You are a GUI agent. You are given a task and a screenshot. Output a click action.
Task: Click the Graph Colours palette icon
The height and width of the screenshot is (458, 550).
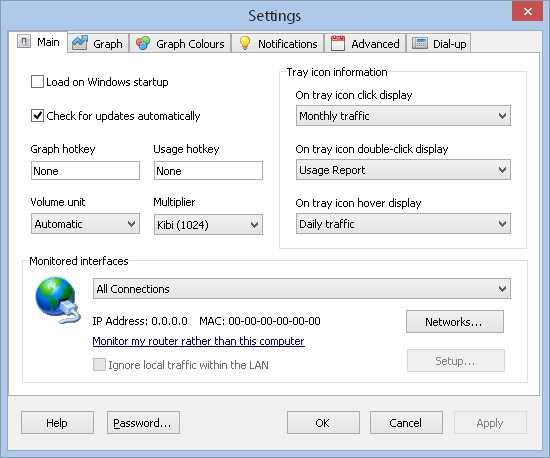(x=143, y=43)
